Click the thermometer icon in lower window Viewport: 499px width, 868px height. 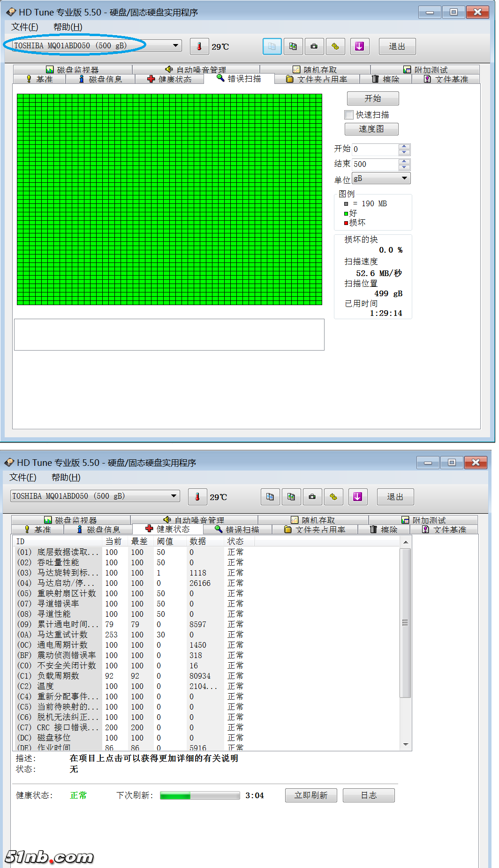tap(197, 497)
